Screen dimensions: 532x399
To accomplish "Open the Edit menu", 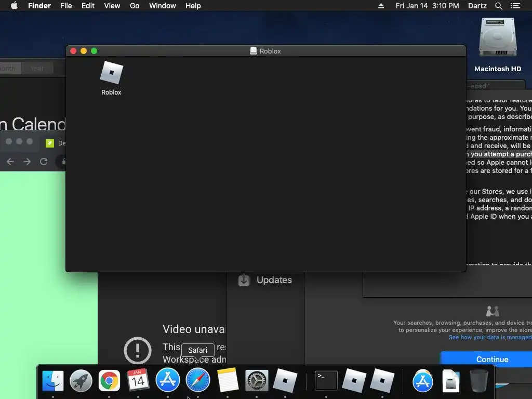I will [x=88, y=6].
